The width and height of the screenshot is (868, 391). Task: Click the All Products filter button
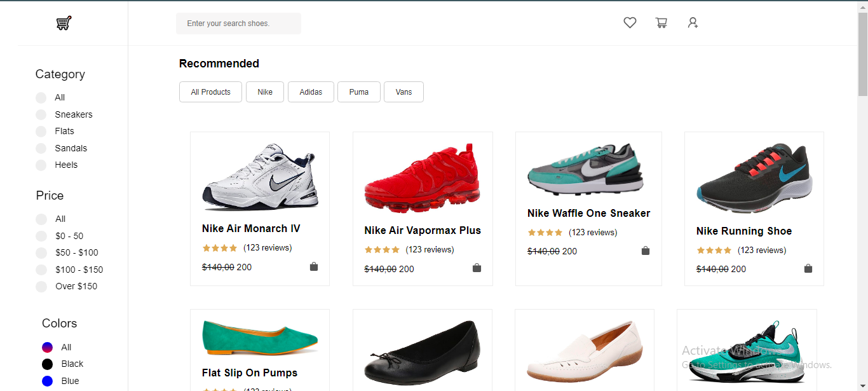click(210, 92)
